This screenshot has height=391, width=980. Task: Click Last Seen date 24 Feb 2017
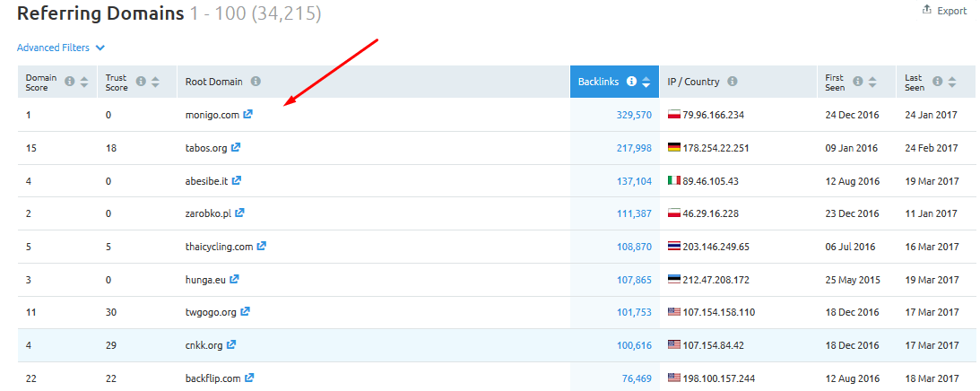[x=932, y=148]
